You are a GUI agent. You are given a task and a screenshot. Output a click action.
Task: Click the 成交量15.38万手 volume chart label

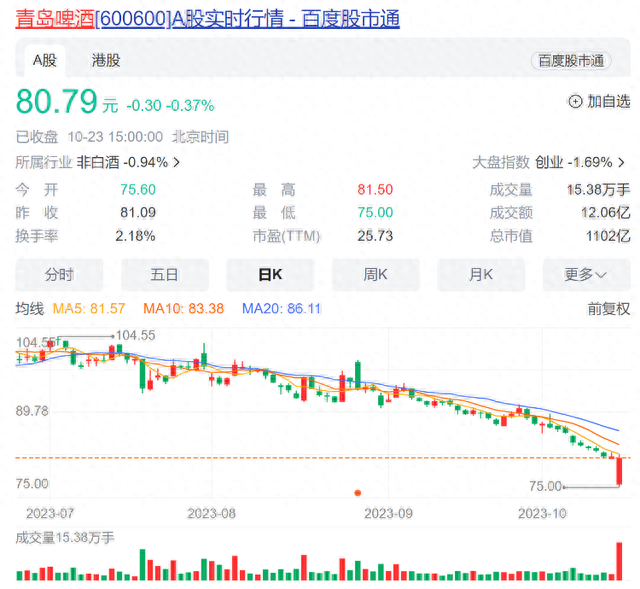[x=64, y=538]
